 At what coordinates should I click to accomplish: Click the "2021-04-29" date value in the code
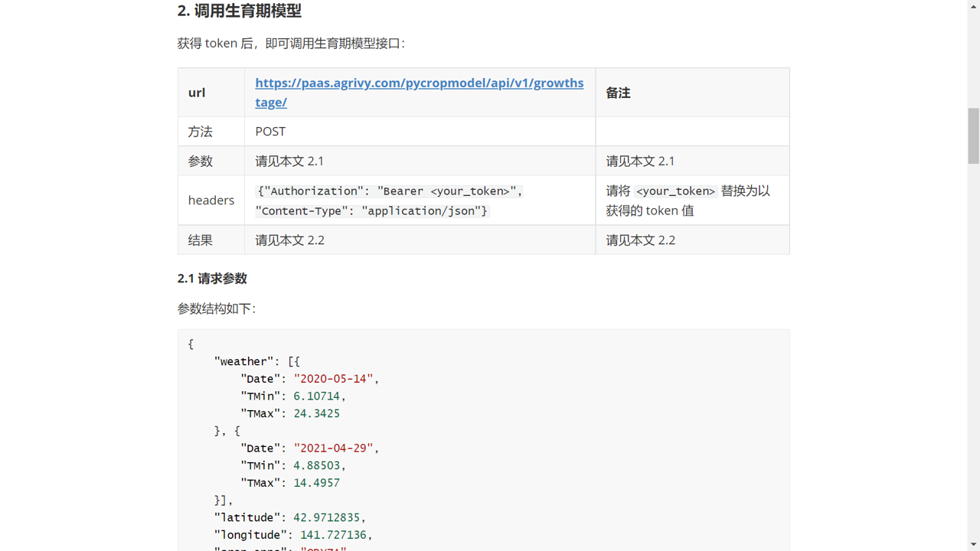click(x=333, y=448)
